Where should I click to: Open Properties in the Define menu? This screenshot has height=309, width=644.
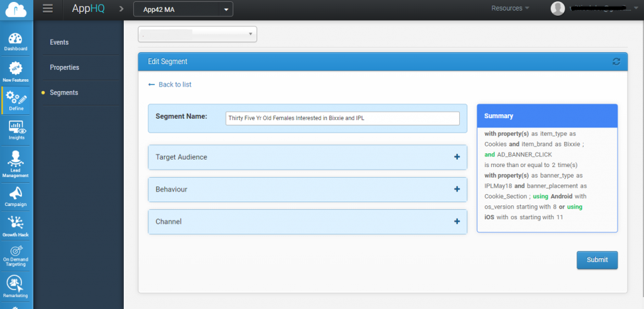point(64,67)
